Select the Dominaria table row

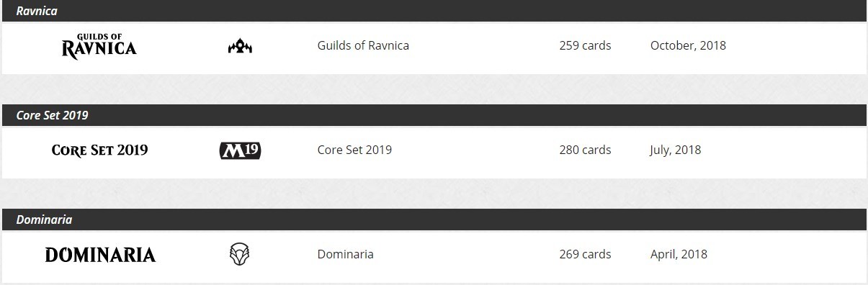[x=434, y=256]
